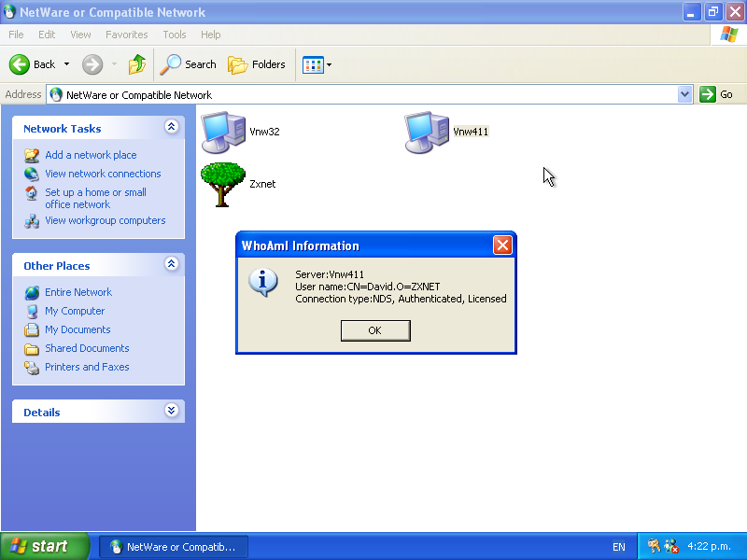
Task: Click the network users tray icon
Action: click(x=671, y=546)
